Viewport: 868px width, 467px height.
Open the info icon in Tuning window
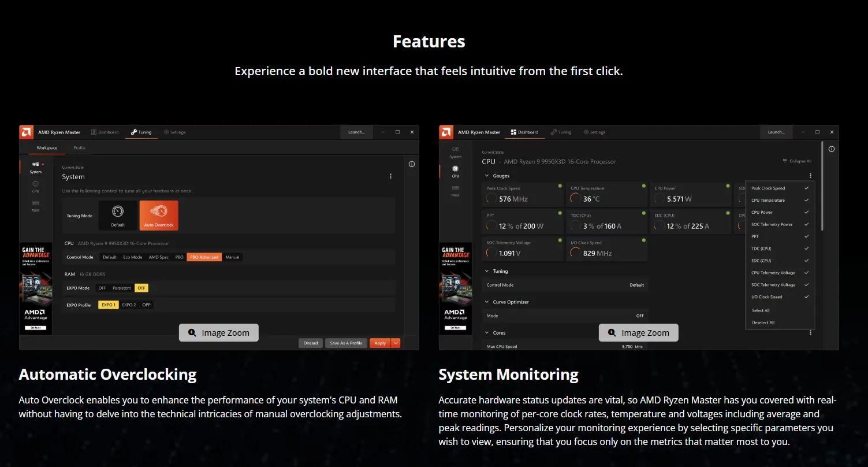pos(412,164)
